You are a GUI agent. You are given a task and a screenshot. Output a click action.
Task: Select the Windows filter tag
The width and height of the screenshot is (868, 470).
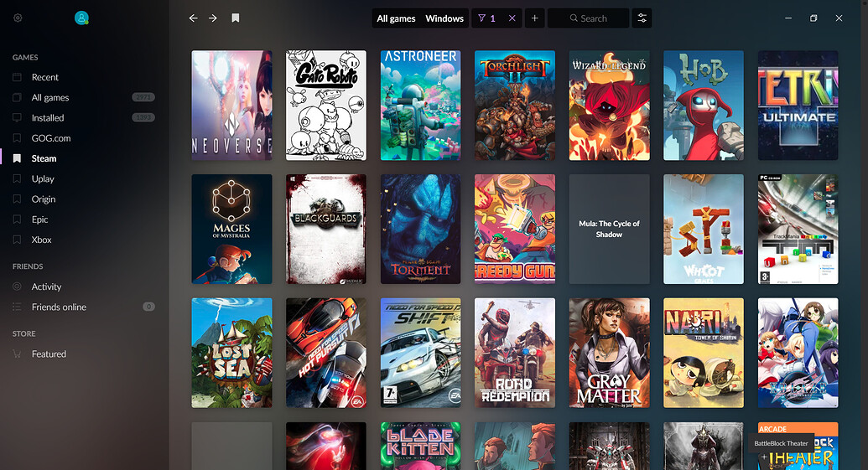click(x=444, y=18)
